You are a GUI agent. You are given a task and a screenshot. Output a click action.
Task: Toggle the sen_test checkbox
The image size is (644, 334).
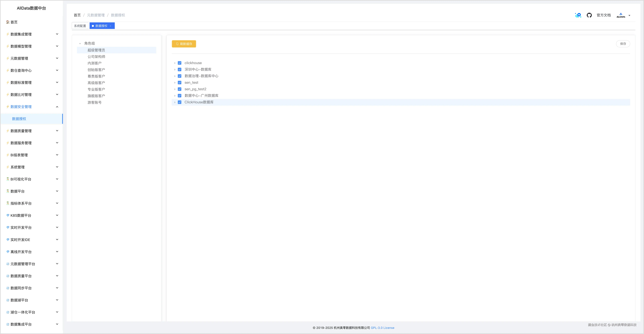180,83
